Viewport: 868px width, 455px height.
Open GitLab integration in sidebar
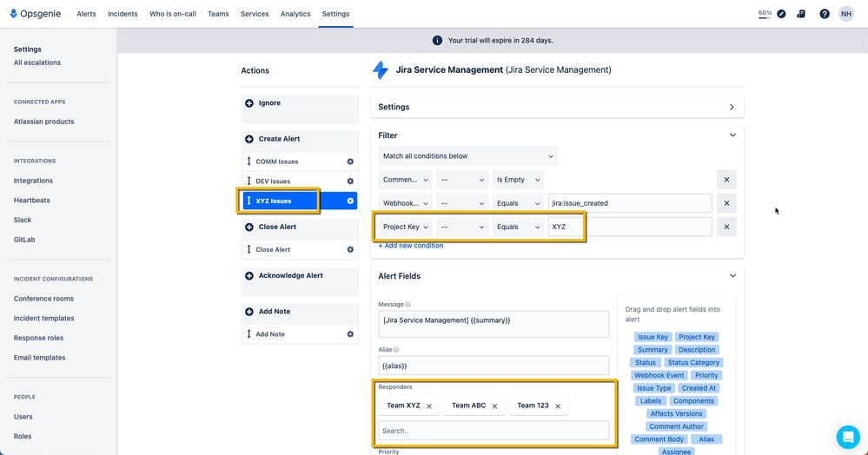[24, 240]
